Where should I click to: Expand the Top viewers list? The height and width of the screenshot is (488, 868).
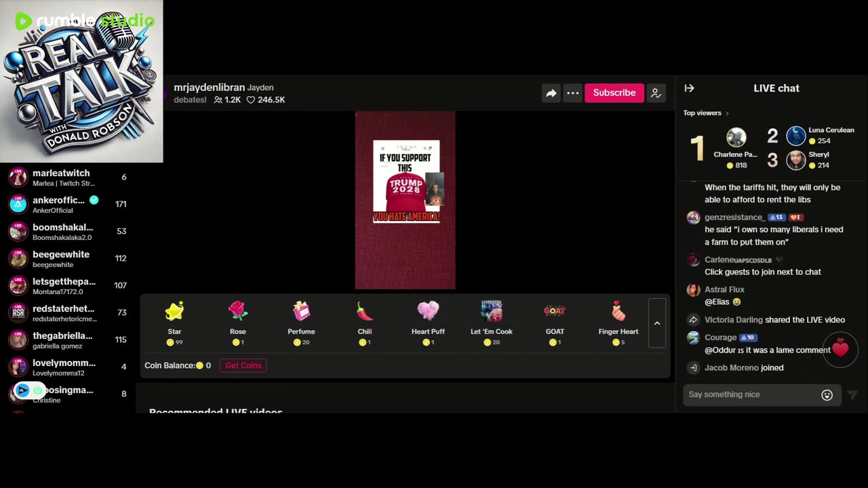coord(706,113)
